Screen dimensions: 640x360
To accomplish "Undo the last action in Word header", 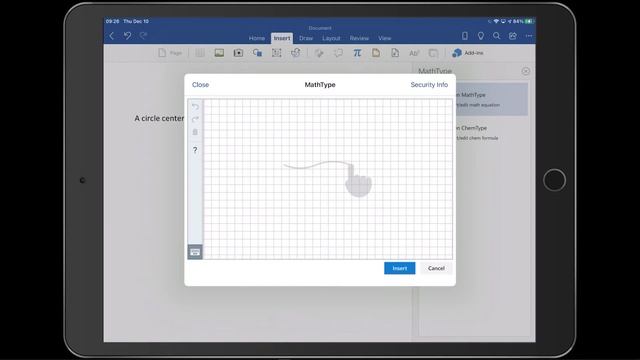I will (x=127, y=36).
